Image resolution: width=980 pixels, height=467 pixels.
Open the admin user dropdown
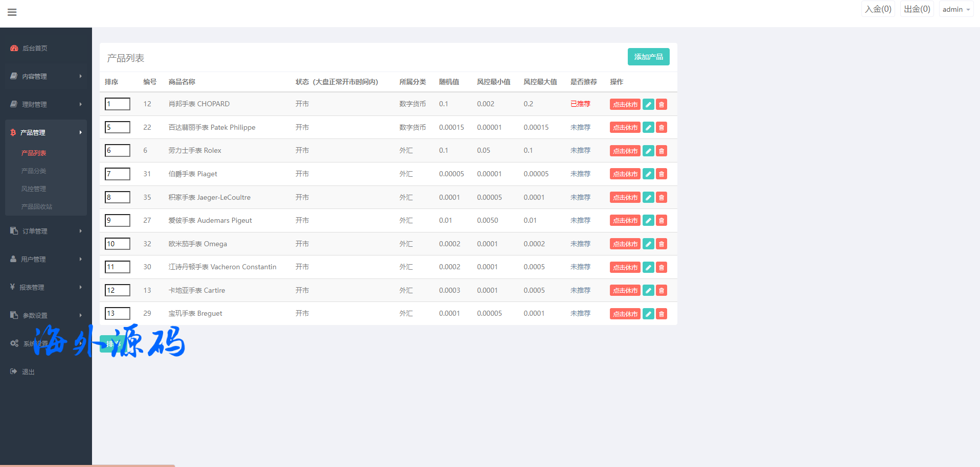[x=955, y=9]
